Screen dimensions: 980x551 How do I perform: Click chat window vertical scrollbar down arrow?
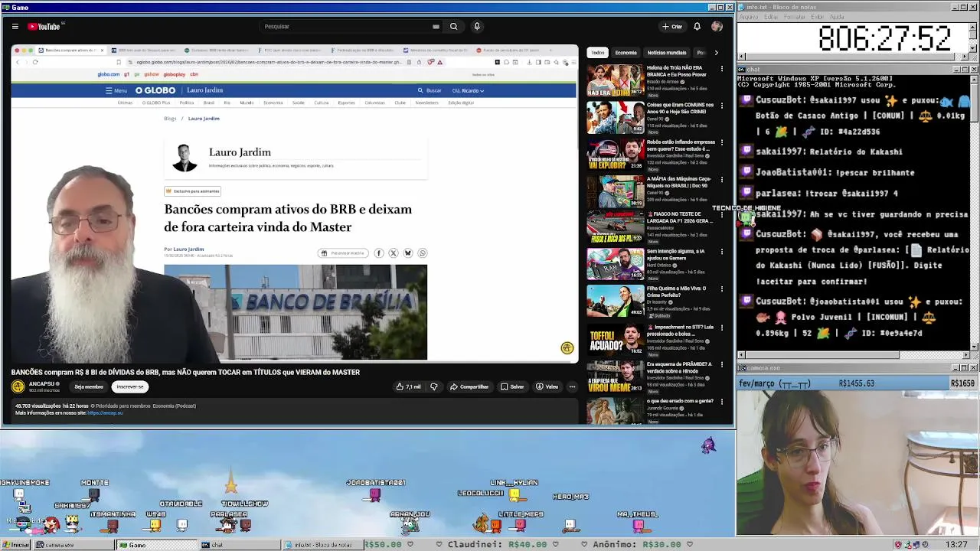974,347
